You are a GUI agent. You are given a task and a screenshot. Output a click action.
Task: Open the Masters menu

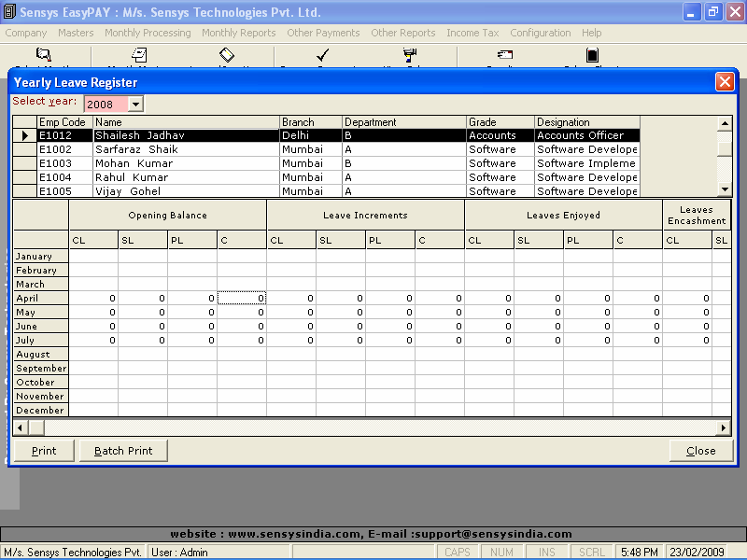[x=76, y=33]
